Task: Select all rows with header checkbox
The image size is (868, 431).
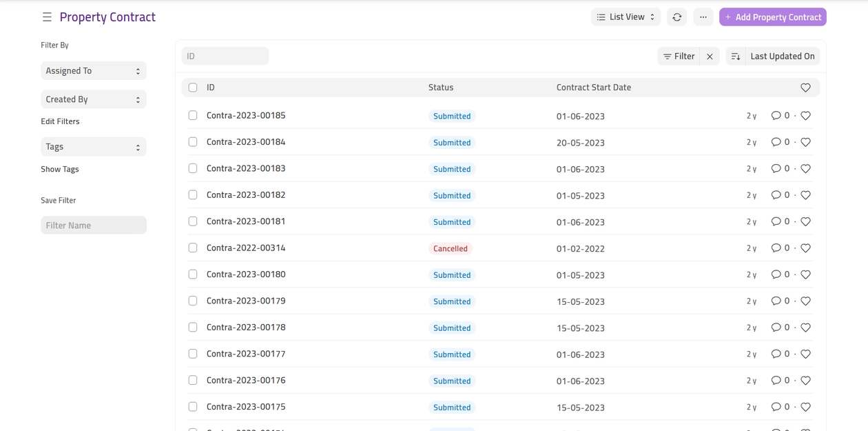Action: pos(193,88)
